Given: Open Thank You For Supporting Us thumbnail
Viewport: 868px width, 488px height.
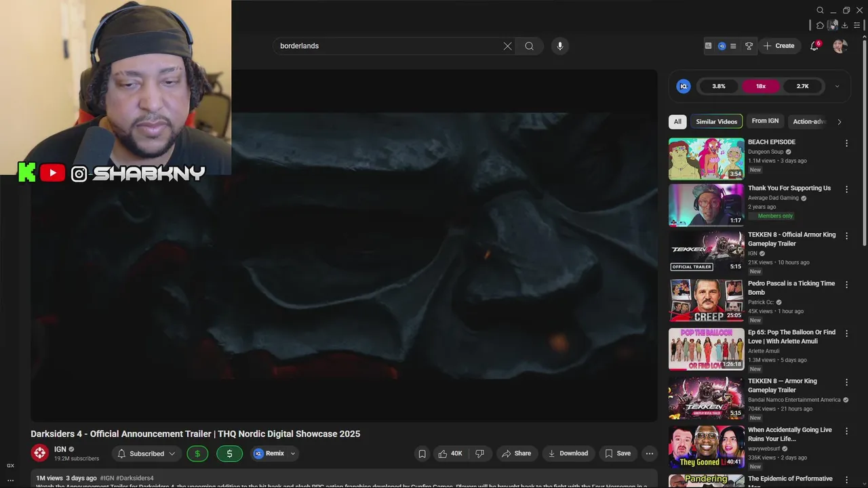Looking at the screenshot, I should point(706,205).
